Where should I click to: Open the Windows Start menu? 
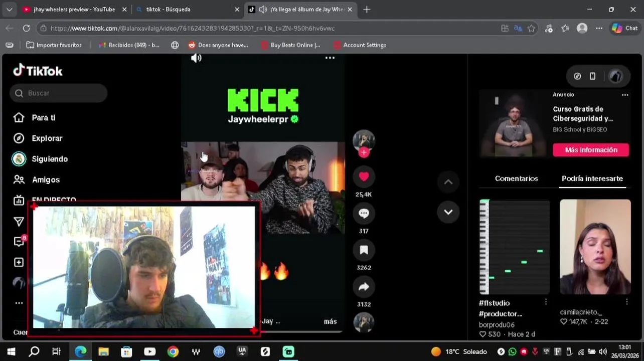pyautogui.click(x=11, y=351)
